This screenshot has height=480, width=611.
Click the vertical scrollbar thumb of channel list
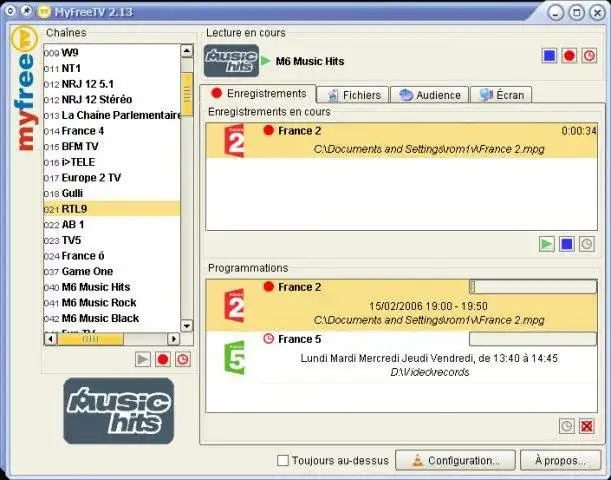pos(187,94)
